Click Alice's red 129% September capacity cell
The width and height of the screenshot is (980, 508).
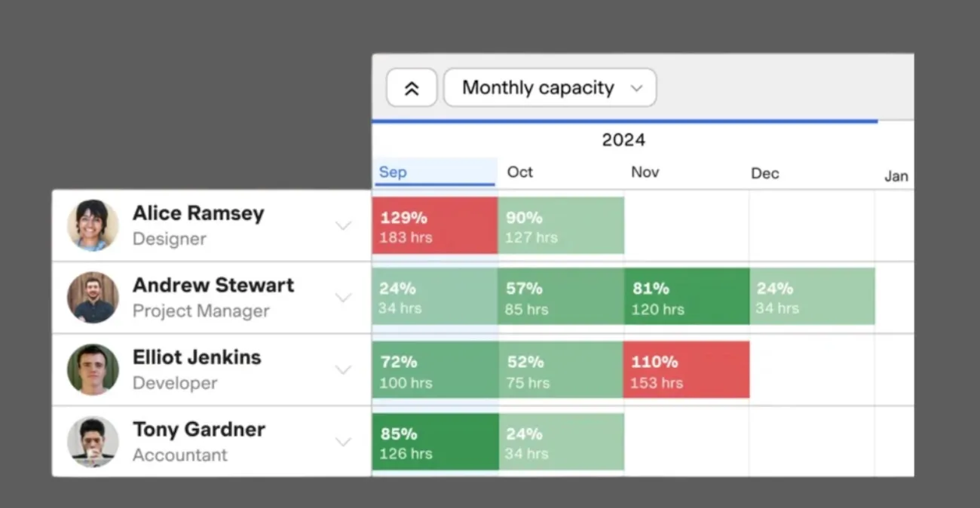(434, 225)
